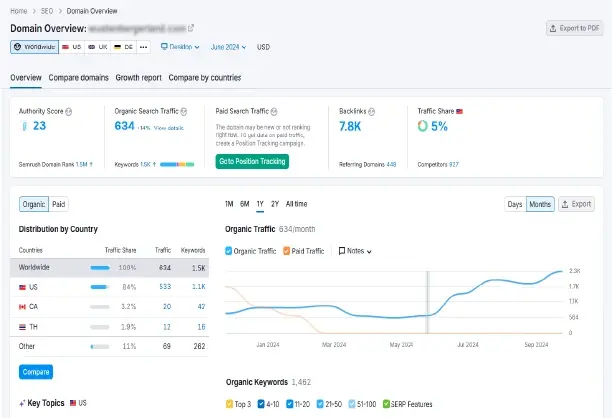Switch to the US database

pos(72,47)
